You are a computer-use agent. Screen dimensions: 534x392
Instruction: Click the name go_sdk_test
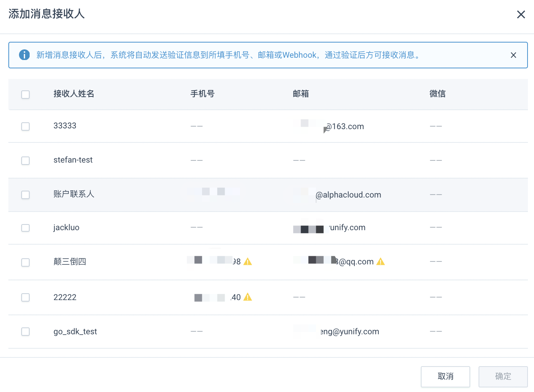(x=75, y=332)
